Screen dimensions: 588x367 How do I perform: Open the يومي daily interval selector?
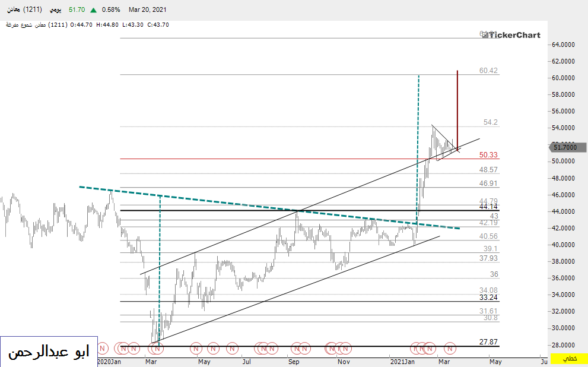click(x=55, y=10)
